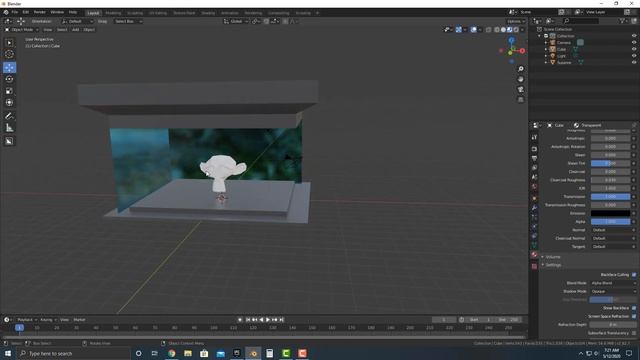Open the Window menu

(57, 12)
